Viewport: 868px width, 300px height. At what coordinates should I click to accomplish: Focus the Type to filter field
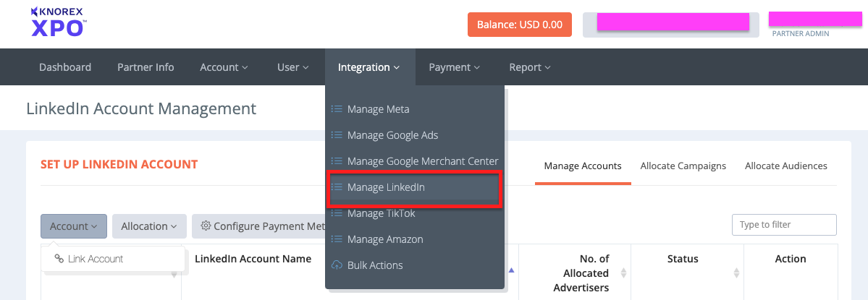[783, 225]
